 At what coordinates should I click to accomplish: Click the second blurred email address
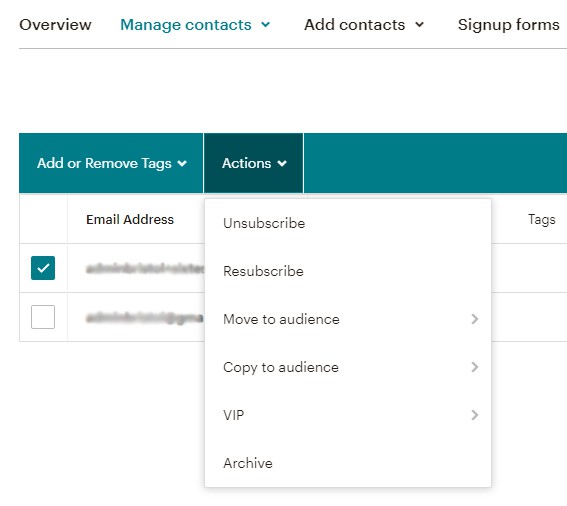(145, 318)
